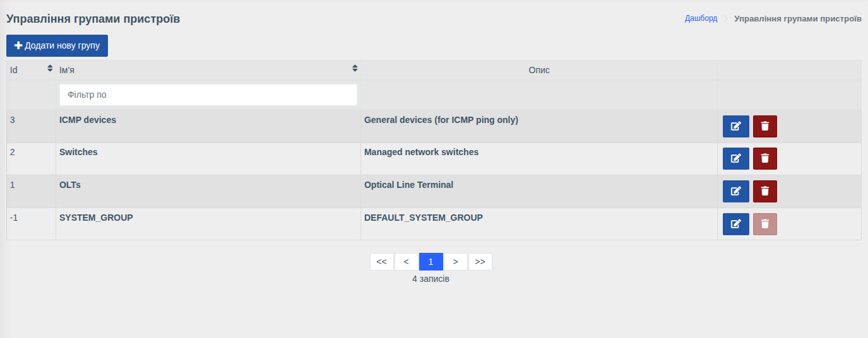The width and height of the screenshot is (868, 338).
Task: Edit the Switches group
Action: point(735,158)
